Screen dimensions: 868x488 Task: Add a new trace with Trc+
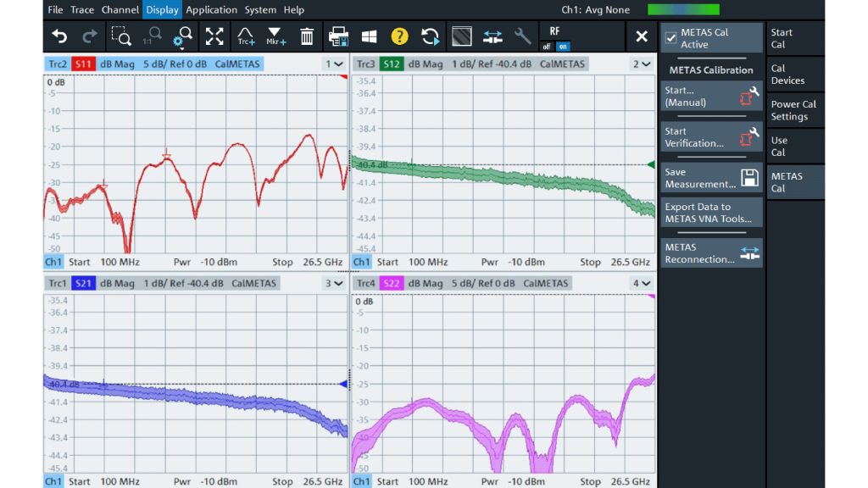click(246, 36)
